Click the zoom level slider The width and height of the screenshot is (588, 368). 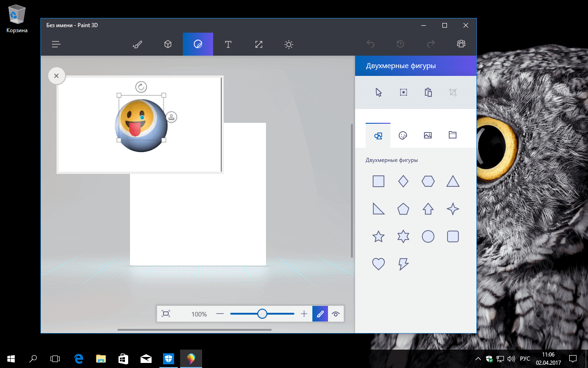[262, 313]
